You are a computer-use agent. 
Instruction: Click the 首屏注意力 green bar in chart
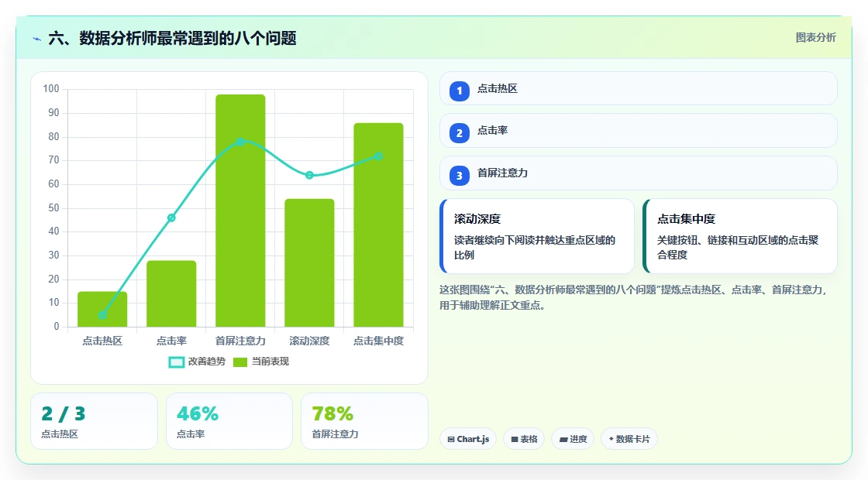tap(240, 211)
